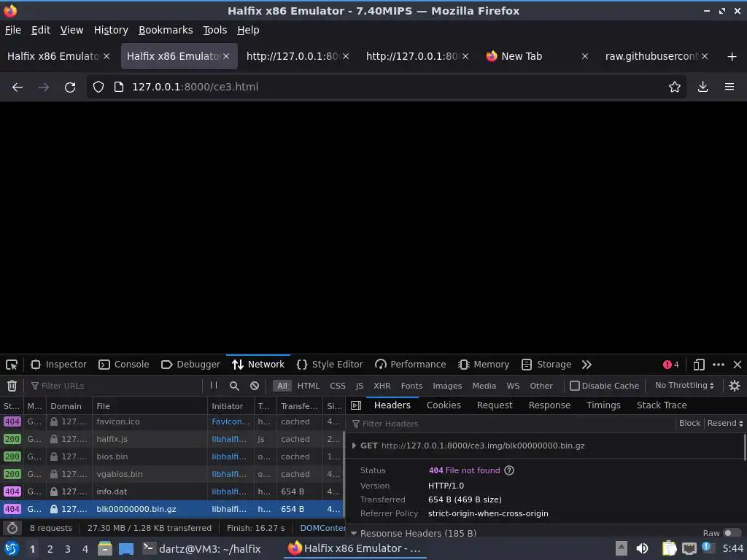Show error count badge with 4 errors
747x560 pixels.
[671, 365]
